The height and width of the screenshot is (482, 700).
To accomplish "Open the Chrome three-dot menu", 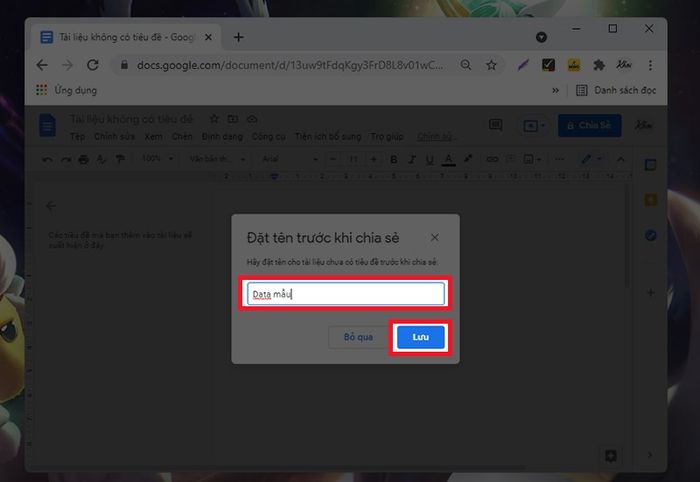I will 650,65.
